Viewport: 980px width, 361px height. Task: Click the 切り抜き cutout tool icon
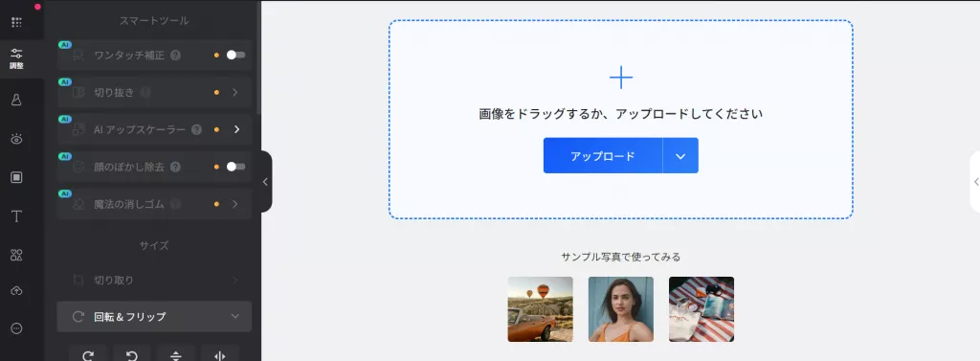pyautogui.click(x=78, y=92)
